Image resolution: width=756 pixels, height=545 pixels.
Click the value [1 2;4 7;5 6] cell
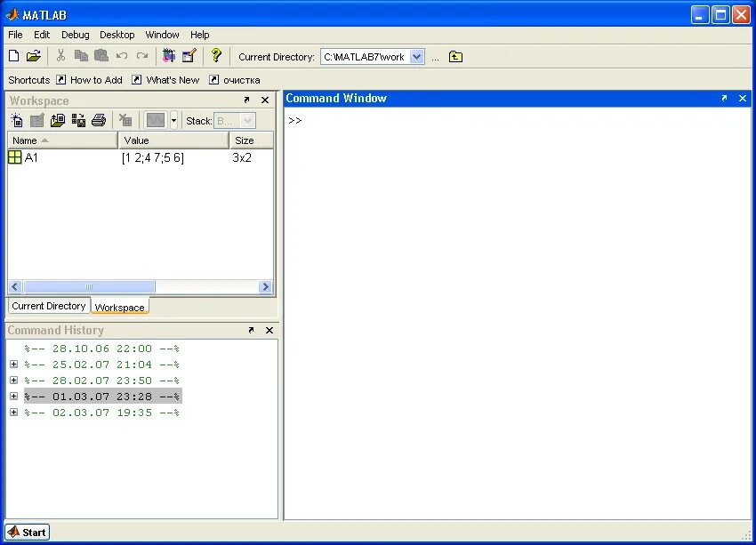(x=153, y=158)
